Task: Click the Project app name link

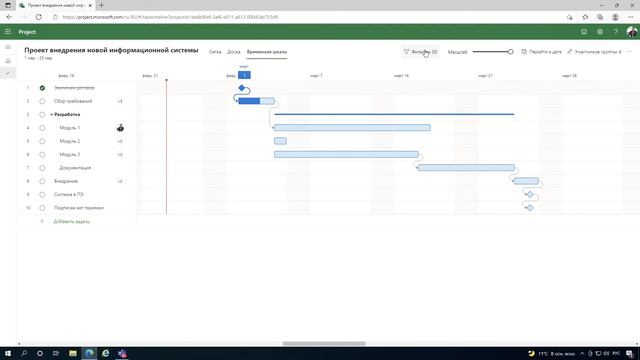Action: 27,32
